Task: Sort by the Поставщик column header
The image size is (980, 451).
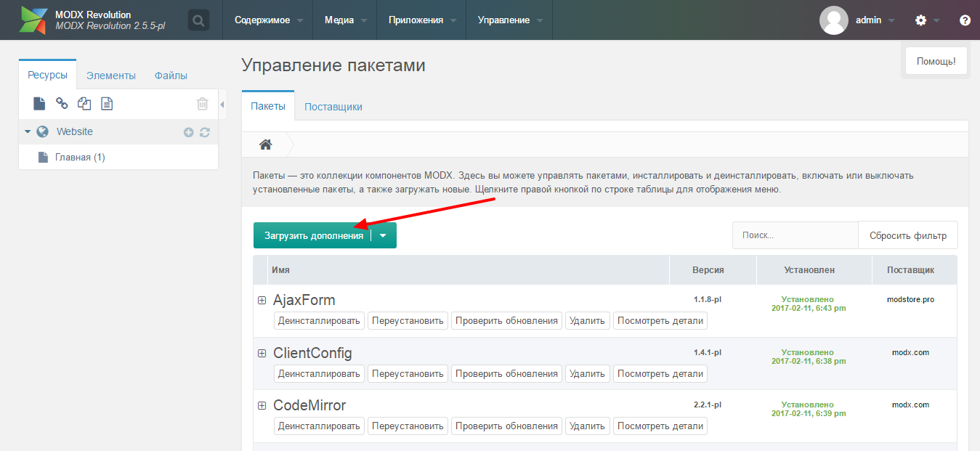Action: click(915, 269)
